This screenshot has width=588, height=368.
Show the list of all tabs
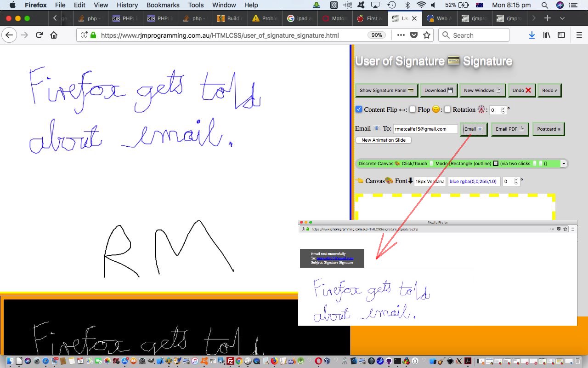tap(562, 18)
